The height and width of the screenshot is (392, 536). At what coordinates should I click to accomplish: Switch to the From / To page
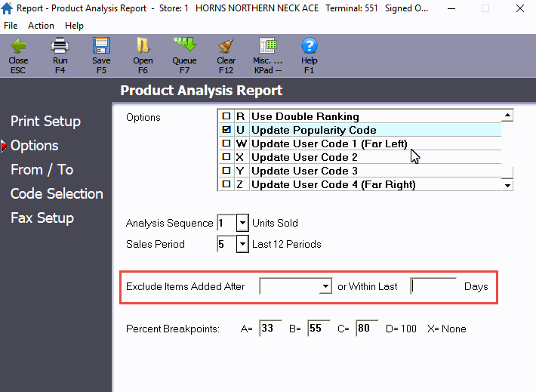click(42, 169)
